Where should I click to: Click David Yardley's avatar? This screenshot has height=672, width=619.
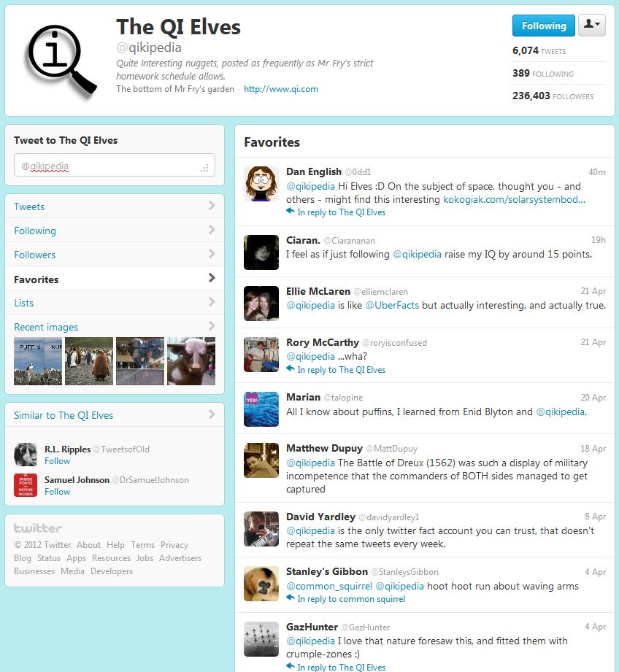point(261,529)
